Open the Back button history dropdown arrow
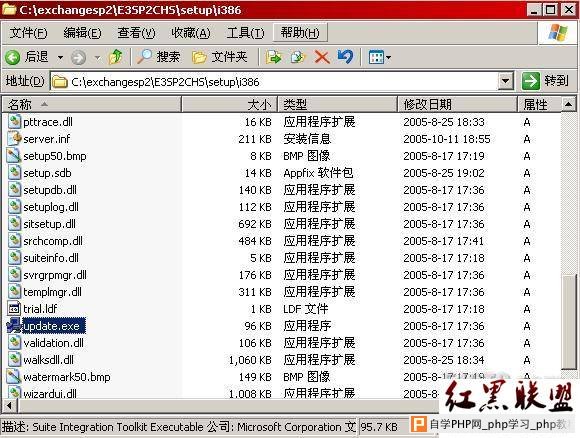Screen dimensions: 580x438 60,57
